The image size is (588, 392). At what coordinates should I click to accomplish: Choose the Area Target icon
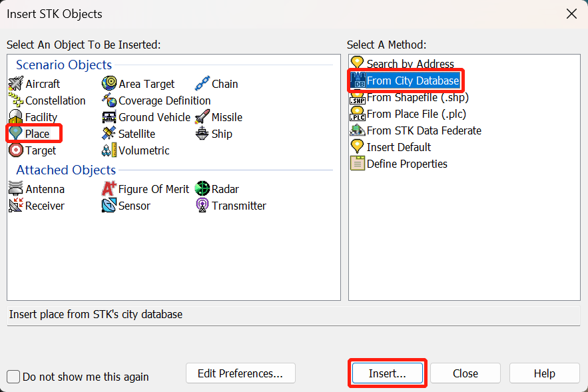pyautogui.click(x=109, y=84)
